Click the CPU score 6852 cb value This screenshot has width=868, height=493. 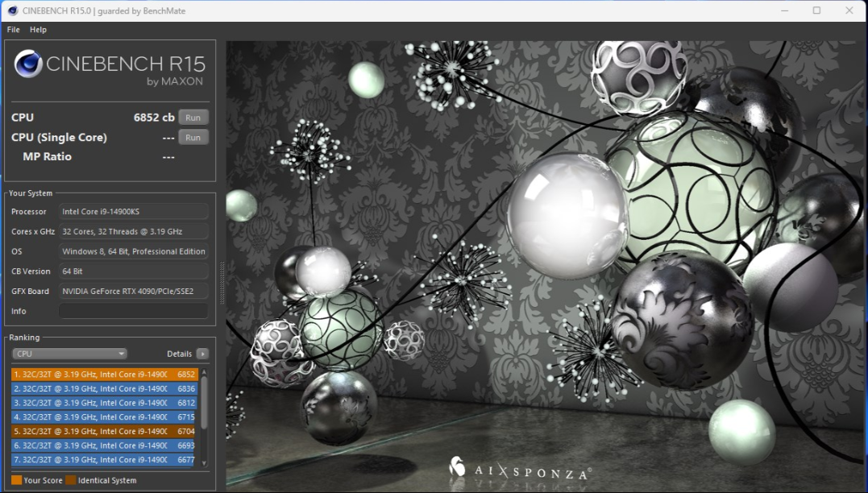tap(154, 118)
